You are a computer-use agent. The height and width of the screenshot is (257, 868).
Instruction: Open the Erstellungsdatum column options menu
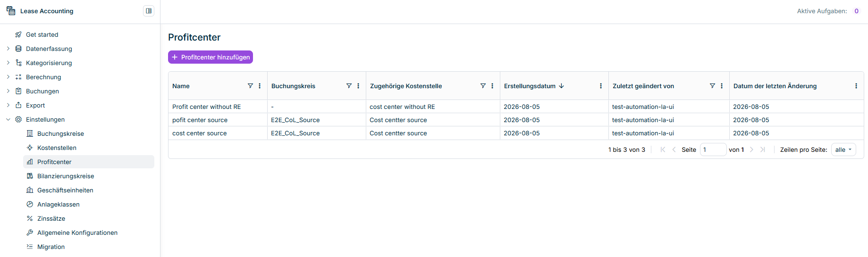[601, 86]
